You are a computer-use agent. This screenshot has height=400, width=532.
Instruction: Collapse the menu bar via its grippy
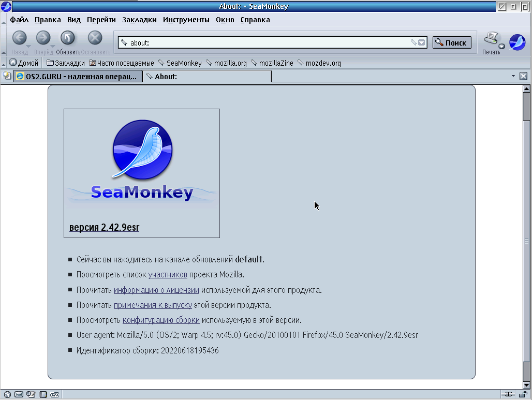pyautogui.click(x=4, y=20)
